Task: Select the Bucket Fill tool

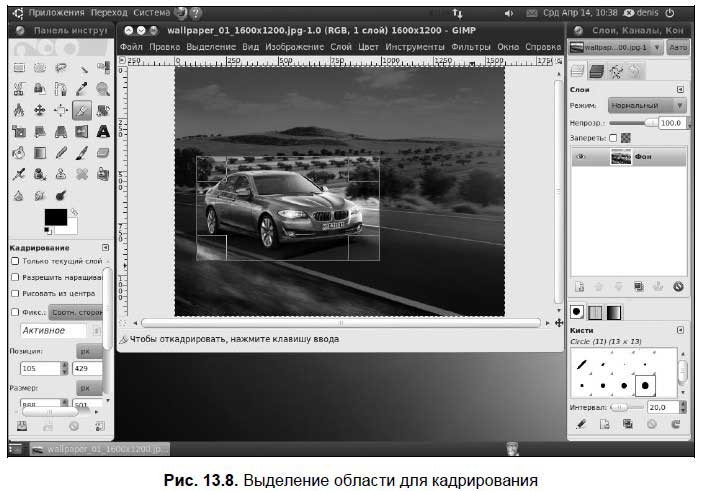Action: [x=19, y=153]
